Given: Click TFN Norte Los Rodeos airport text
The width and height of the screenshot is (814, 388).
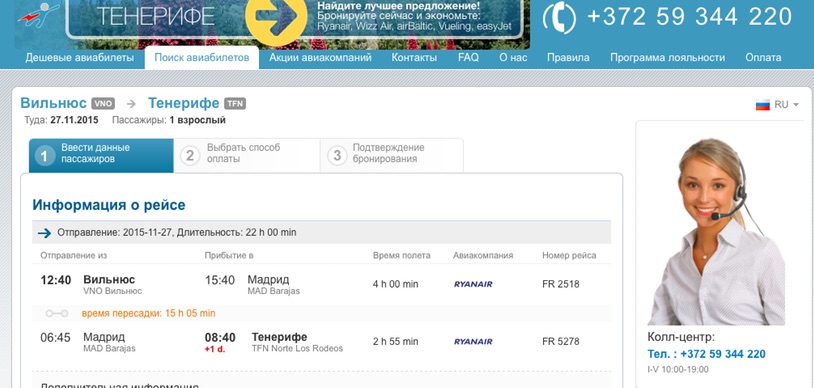Looking at the screenshot, I should point(297,349).
